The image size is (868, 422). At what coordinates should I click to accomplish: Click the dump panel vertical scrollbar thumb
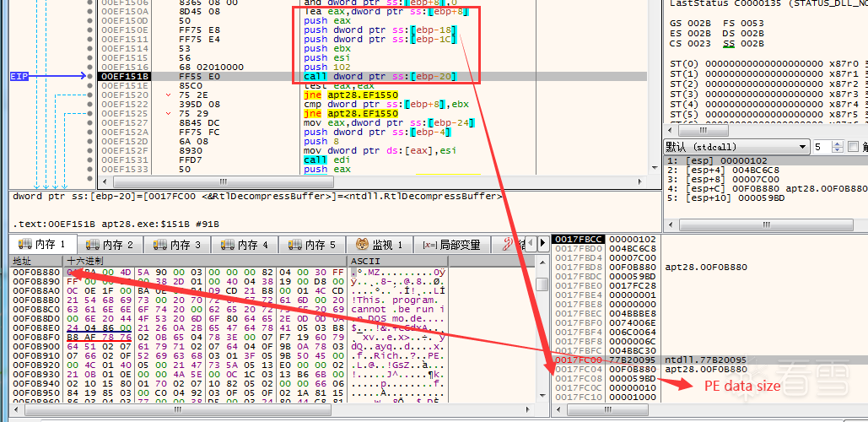click(x=543, y=284)
